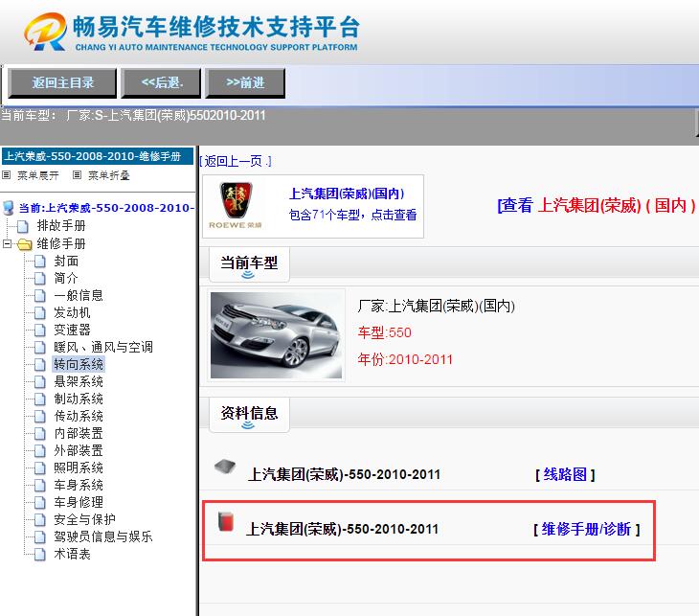
Task: Click the page icon next to 悬架系统
Action: coord(40,382)
